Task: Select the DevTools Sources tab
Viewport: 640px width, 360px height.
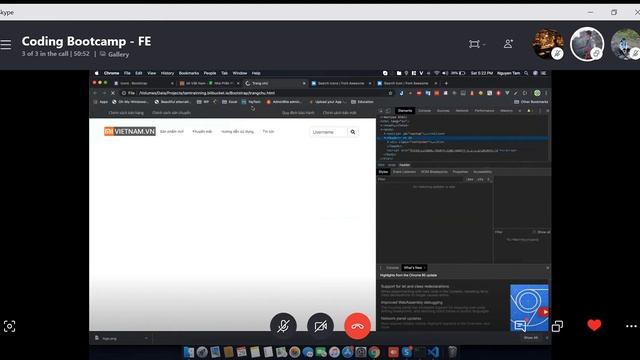Action: 443,111
